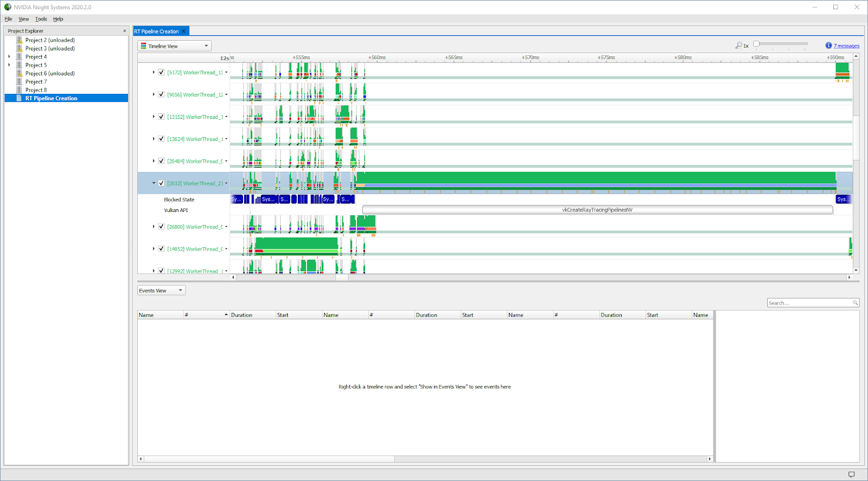868x481 pixels.
Task: Uncheck the [12992] WorkerThread checkbox
Action: 161,271
